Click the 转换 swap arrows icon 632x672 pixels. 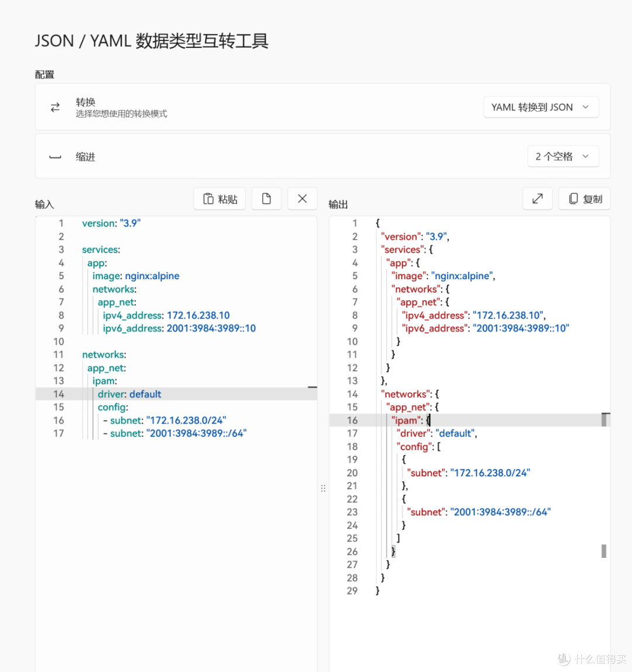55,107
